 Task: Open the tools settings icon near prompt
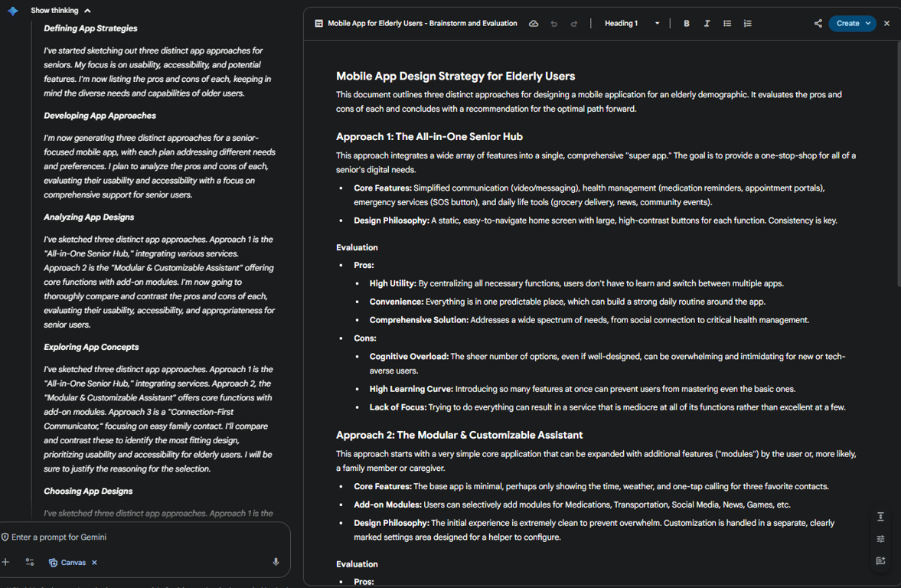[30, 562]
